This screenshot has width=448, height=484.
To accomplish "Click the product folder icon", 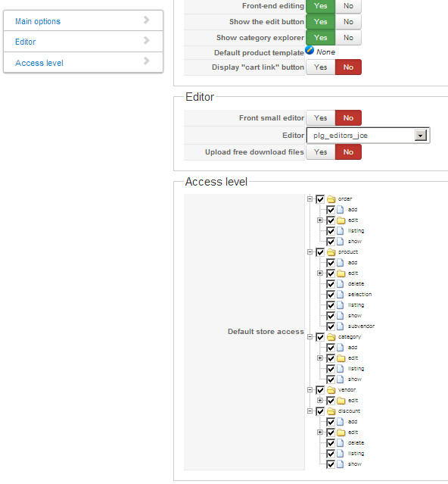I will (x=331, y=252).
